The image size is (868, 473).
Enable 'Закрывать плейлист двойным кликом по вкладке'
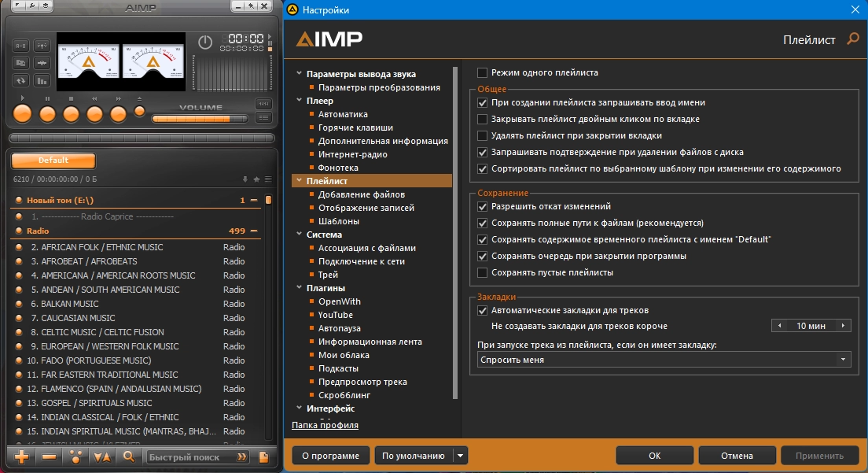(482, 119)
